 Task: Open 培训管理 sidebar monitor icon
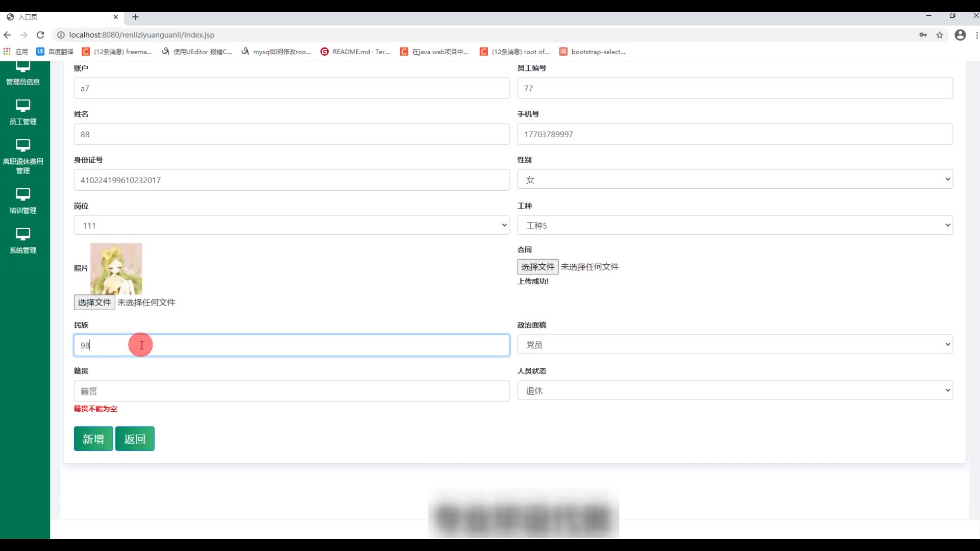pos(23,195)
